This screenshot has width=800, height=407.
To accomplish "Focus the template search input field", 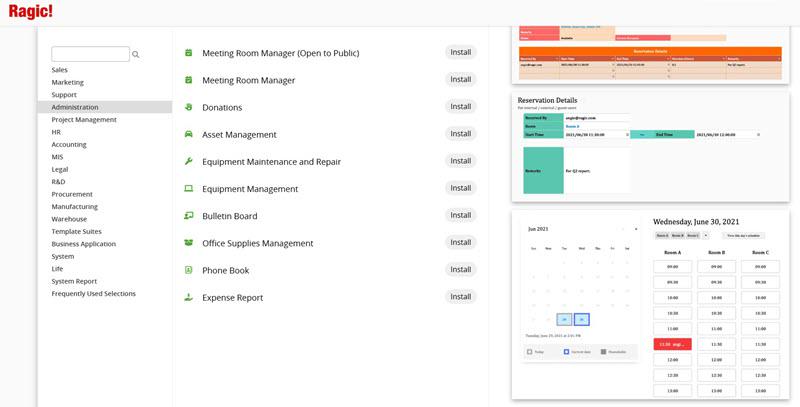I will coord(90,54).
